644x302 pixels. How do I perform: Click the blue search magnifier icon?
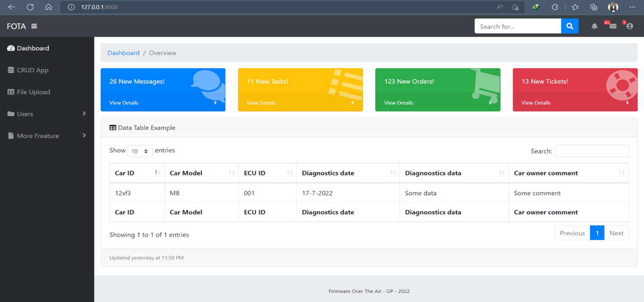tap(569, 26)
